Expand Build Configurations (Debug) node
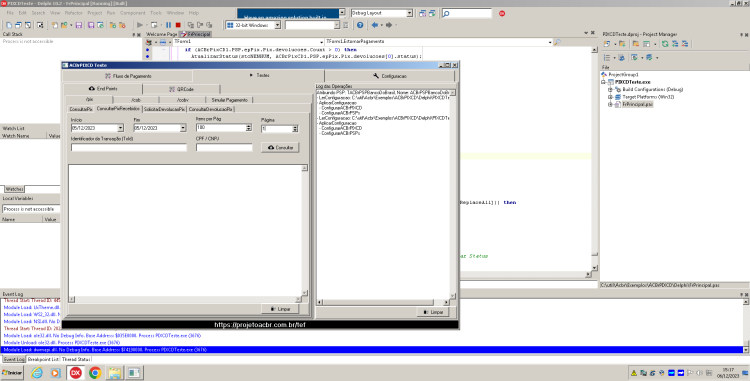750x381 pixels. click(610, 89)
